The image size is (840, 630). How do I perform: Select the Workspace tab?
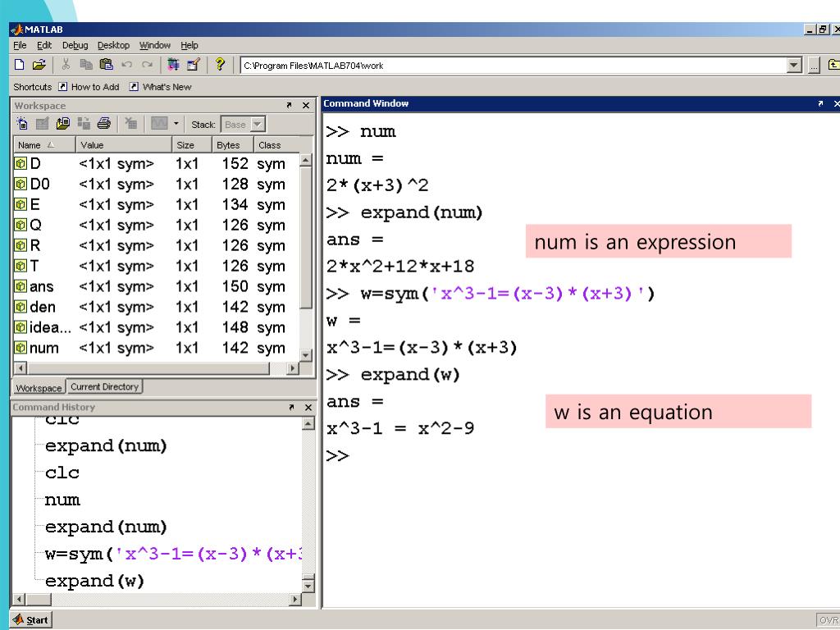[39, 387]
